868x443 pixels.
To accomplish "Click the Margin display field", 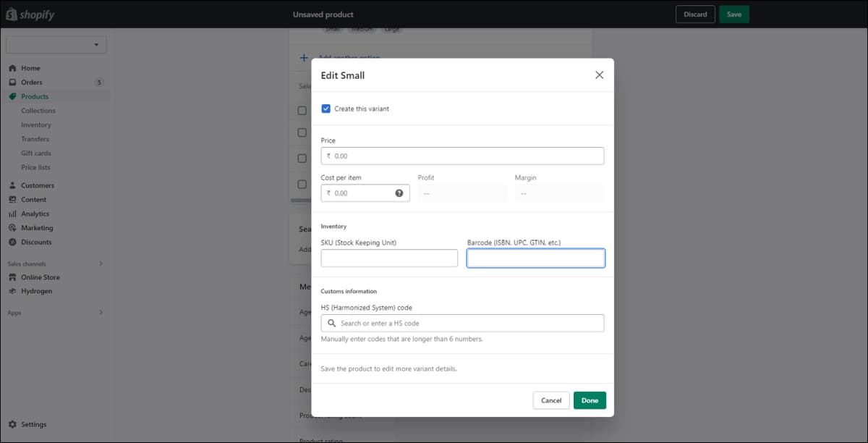I will pos(559,193).
